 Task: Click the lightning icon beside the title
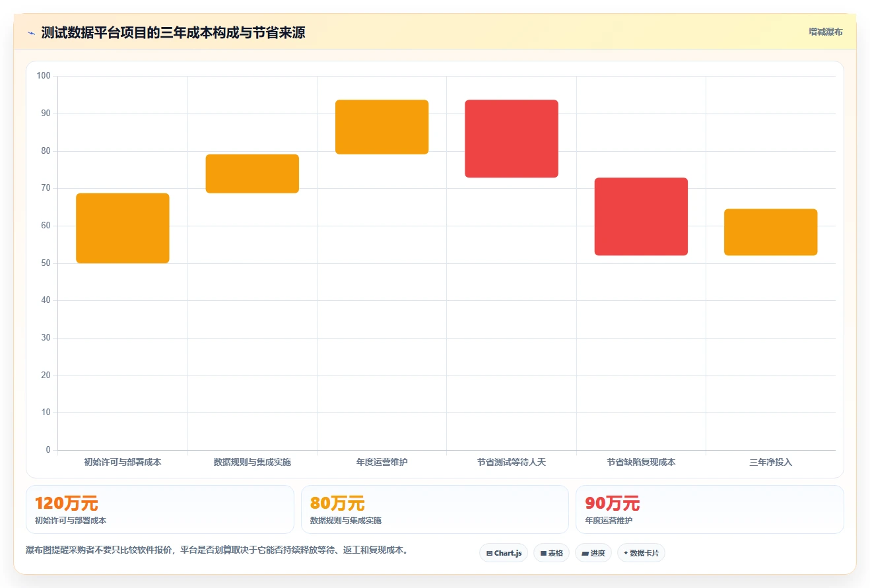click(x=31, y=32)
